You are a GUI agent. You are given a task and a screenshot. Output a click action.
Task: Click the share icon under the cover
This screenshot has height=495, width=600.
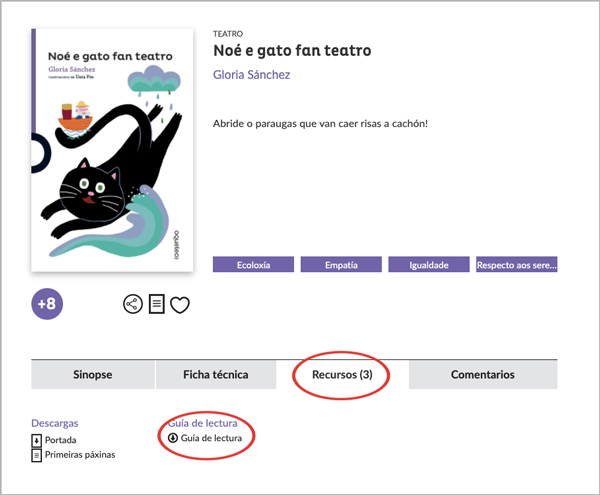pos(133,304)
